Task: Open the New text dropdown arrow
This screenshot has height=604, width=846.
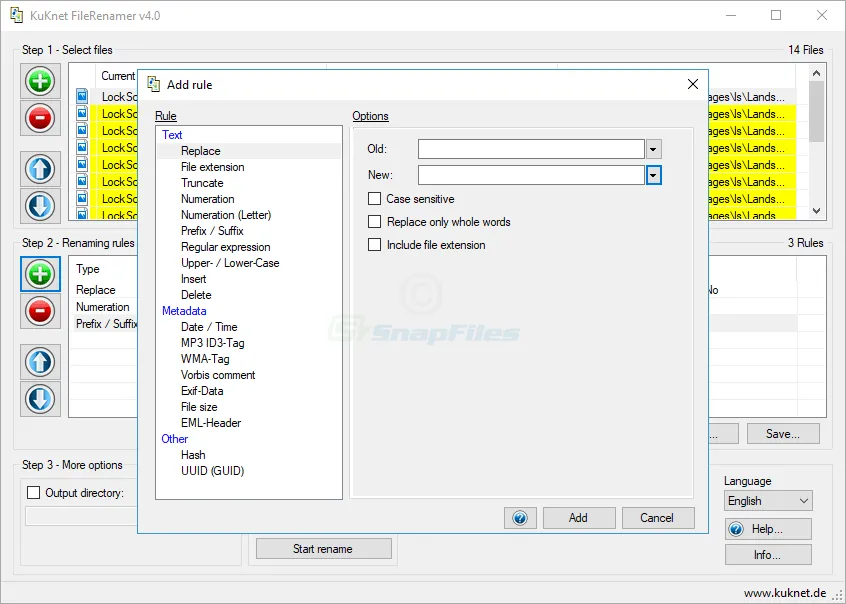Action: tap(653, 175)
